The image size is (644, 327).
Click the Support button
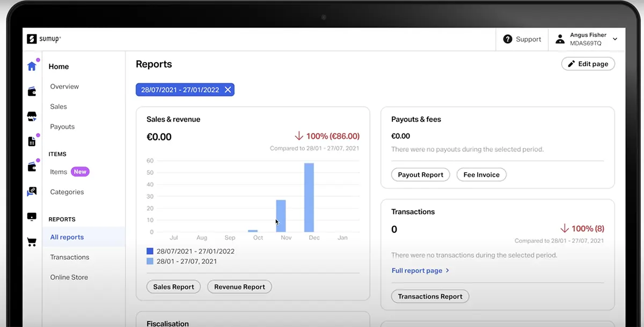click(x=522, y=39)
